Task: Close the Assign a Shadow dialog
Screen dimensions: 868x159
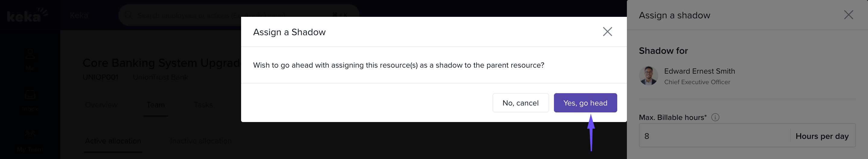Action: coord(607,32)
